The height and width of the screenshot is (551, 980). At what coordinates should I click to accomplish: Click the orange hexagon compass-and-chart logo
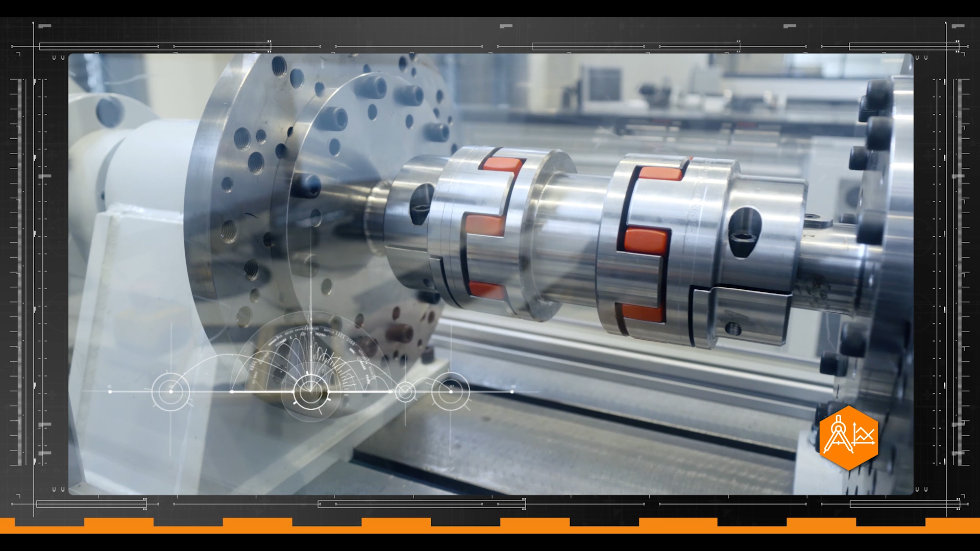pos(848,437)
